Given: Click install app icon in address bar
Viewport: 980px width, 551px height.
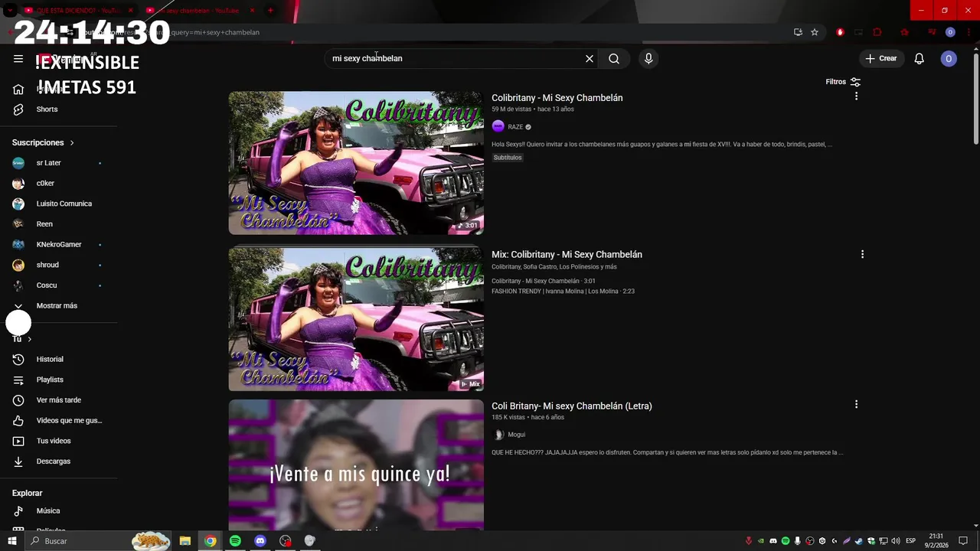Looking at the screenshot, I should tap(798, 32).
